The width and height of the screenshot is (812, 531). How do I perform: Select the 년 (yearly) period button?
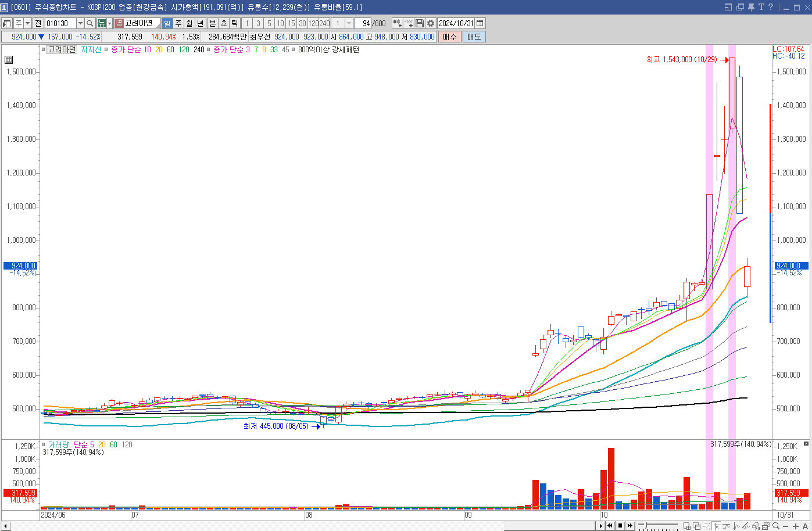201,23
